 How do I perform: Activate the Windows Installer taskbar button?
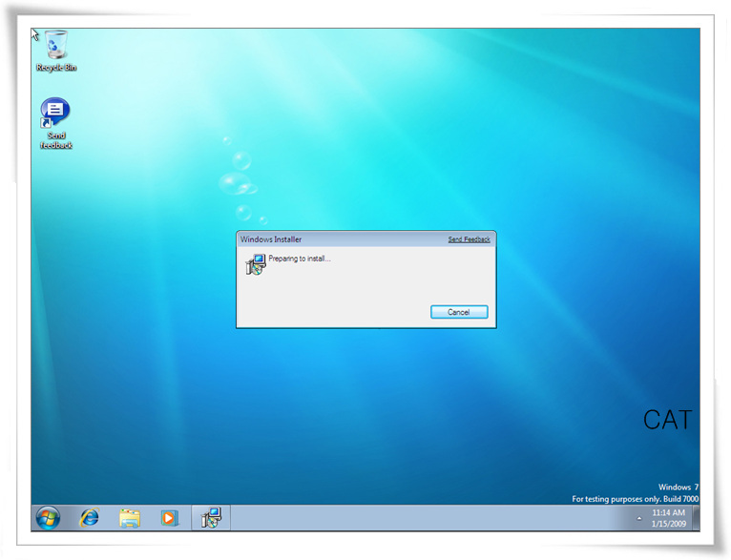[211, 518]
